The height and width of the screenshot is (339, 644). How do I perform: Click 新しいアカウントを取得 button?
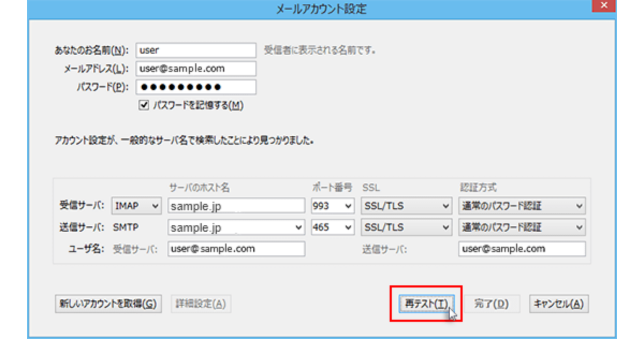(108, 304)
